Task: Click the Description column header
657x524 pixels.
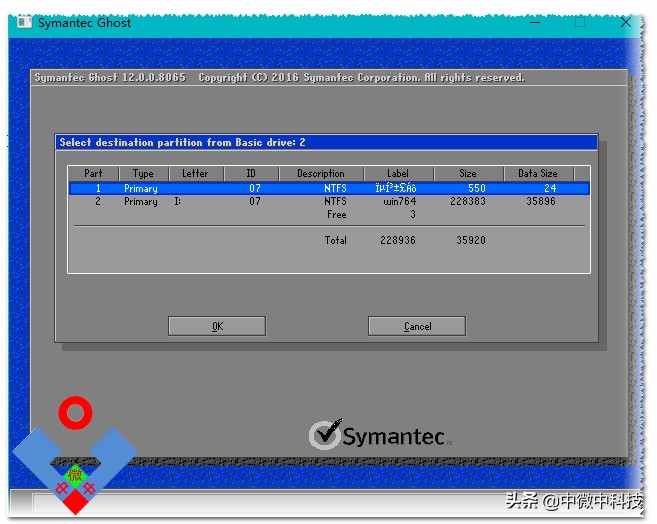Action: click(320, 173)
